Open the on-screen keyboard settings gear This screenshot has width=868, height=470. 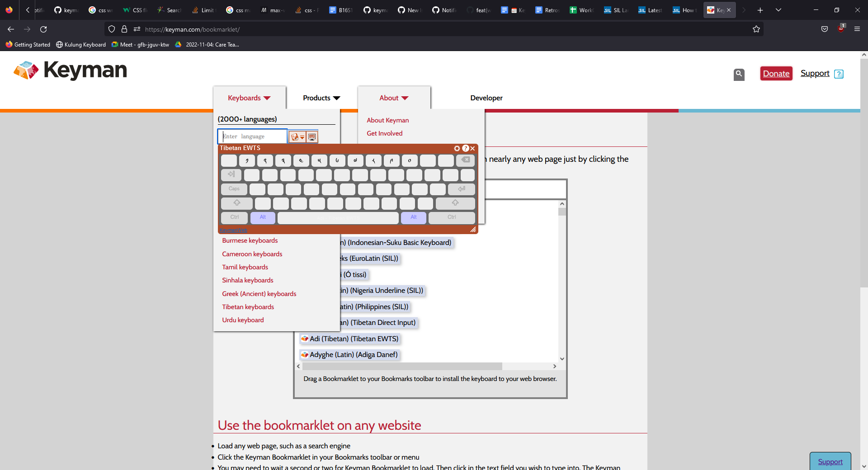457,148
